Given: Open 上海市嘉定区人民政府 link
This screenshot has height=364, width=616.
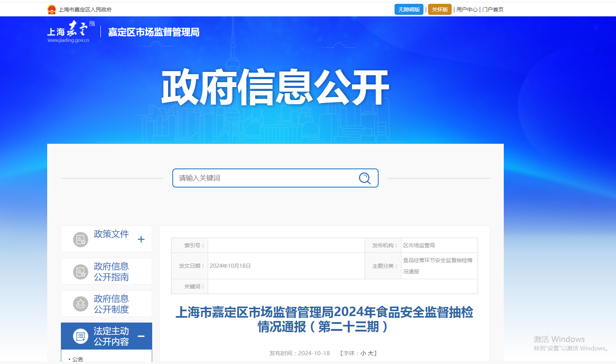Looking at the screenshot, I should pos(85,10).
